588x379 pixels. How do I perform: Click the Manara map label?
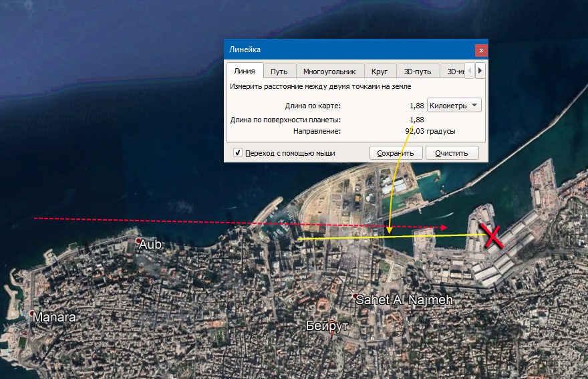[x=54, y=317]
